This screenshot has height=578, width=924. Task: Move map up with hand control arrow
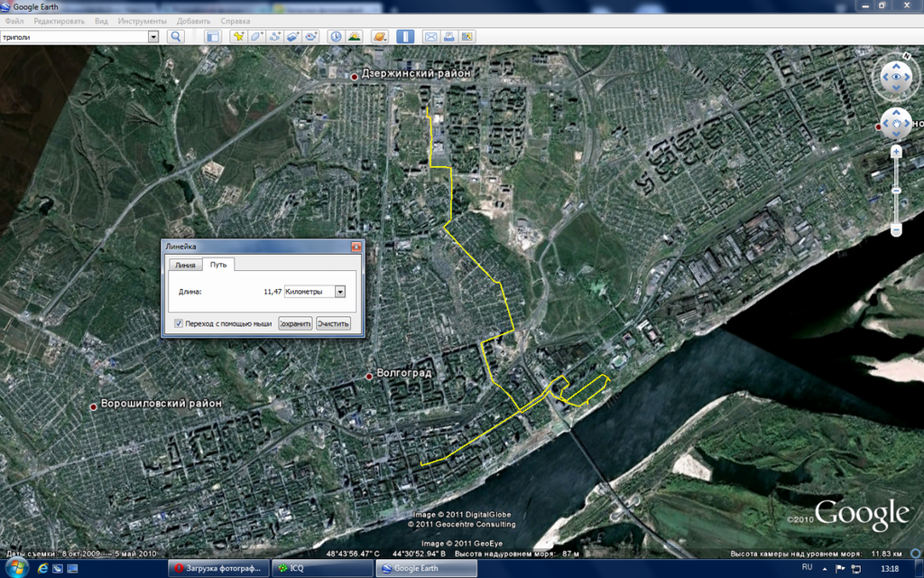point(896,113)
